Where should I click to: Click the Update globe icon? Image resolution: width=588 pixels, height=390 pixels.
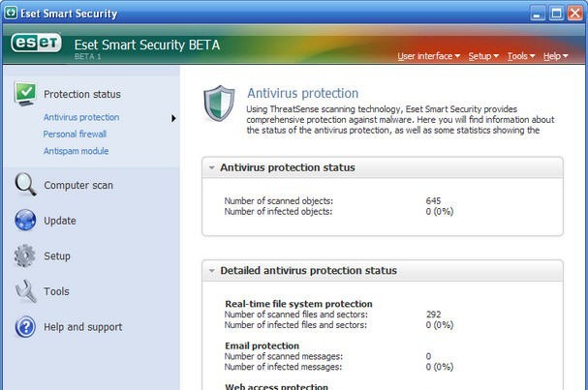(25, 220)
